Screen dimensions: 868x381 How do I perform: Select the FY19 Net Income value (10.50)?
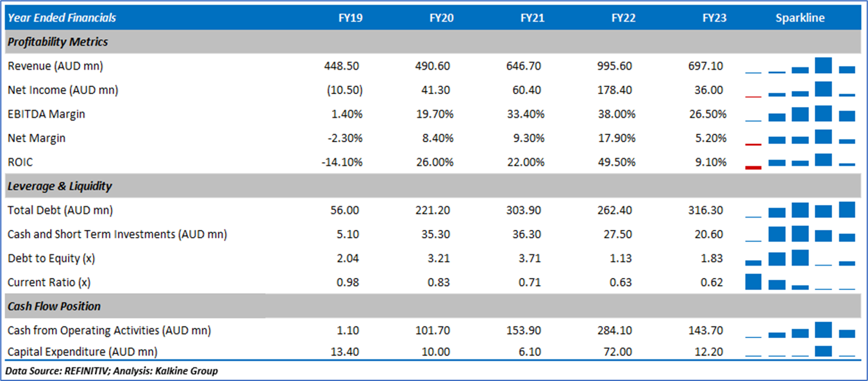point(344,90)
